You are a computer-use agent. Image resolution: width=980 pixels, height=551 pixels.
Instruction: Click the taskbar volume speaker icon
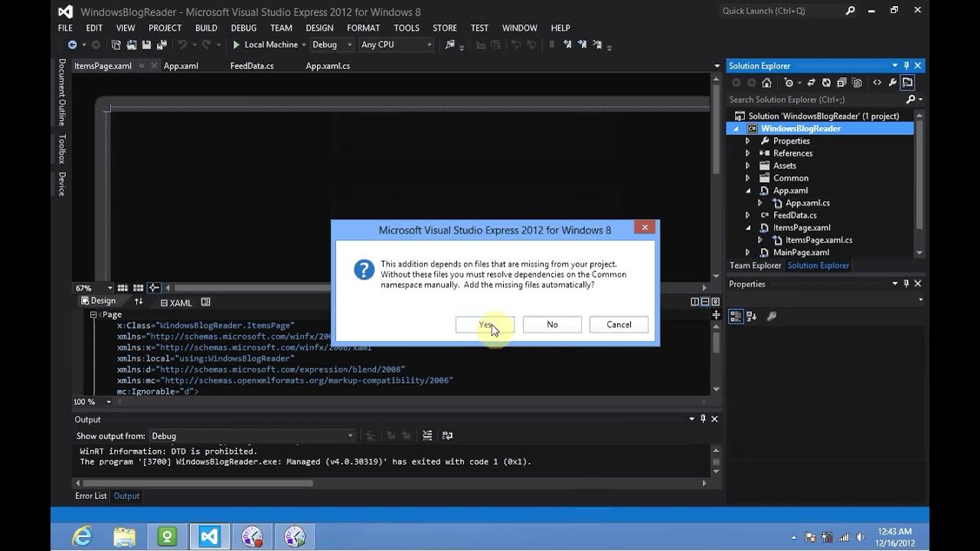pyautogui.click(x=861, y=536)
